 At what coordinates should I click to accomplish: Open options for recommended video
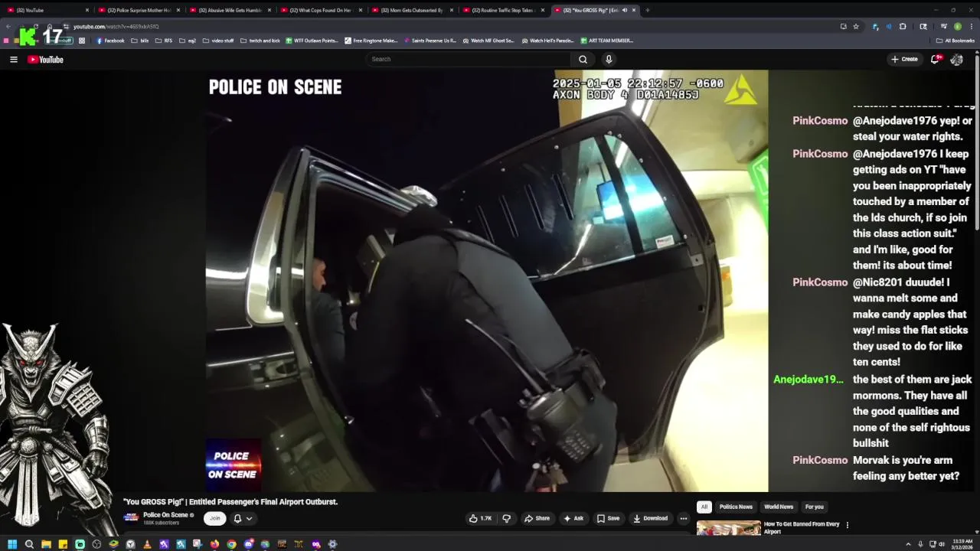pyautogui.click(x=848, y=525)
